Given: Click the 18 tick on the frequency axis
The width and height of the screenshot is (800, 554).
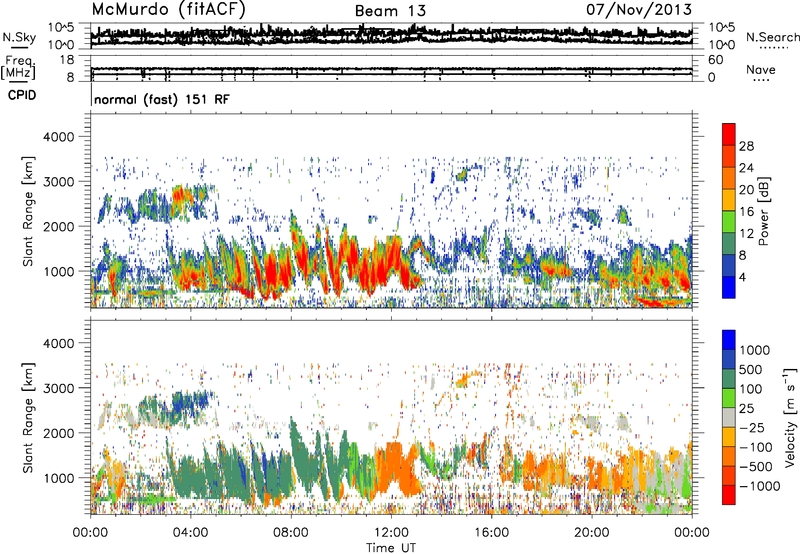Looking at the screenshot, I should (x=67, y=60).
